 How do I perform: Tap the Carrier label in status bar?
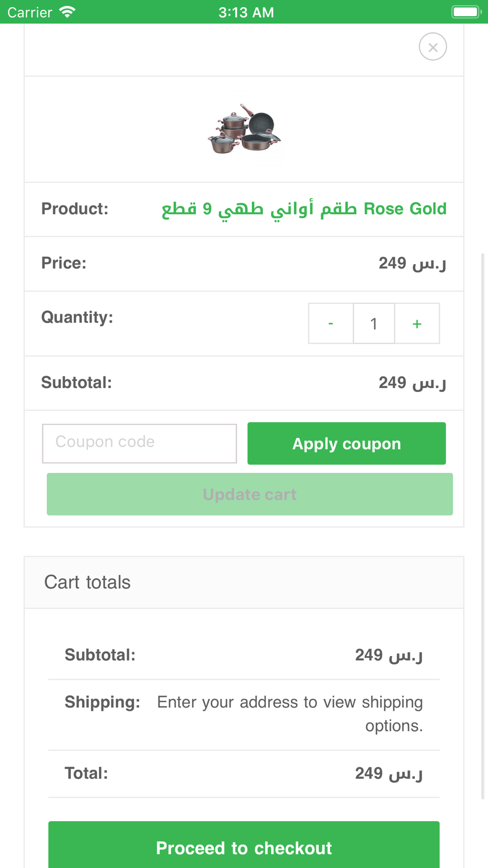[30, 12]
